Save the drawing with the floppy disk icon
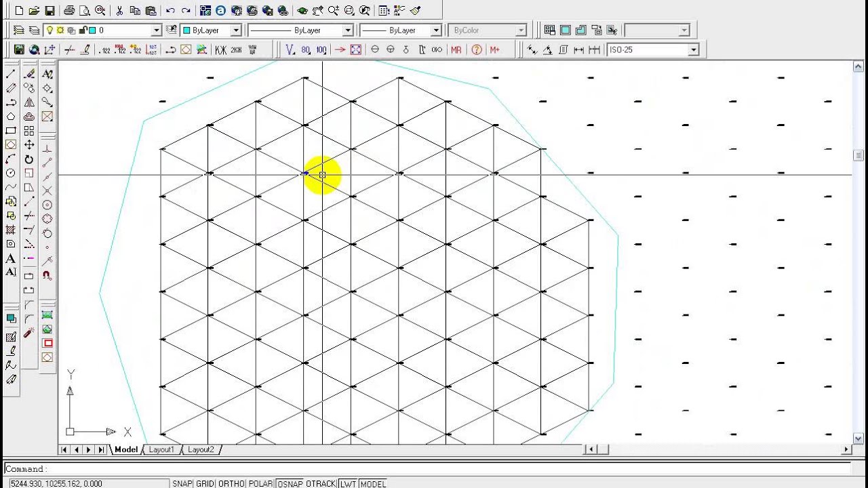Screen dimensions: 868x488 [x=50, y=11]
